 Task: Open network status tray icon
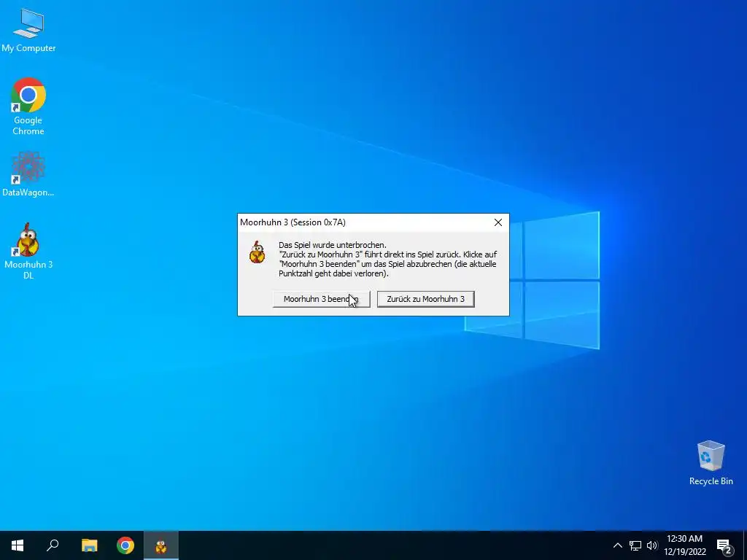[x=635, y=545]
